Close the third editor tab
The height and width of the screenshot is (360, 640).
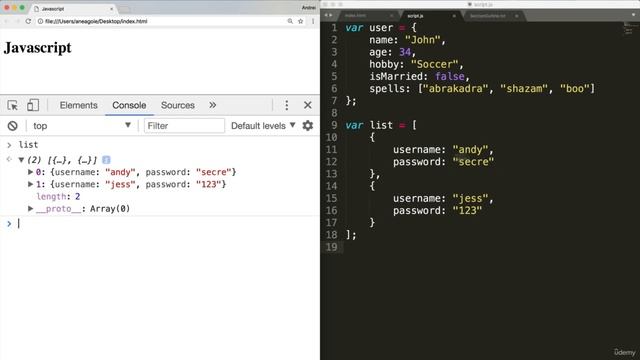tap(516, 16)
